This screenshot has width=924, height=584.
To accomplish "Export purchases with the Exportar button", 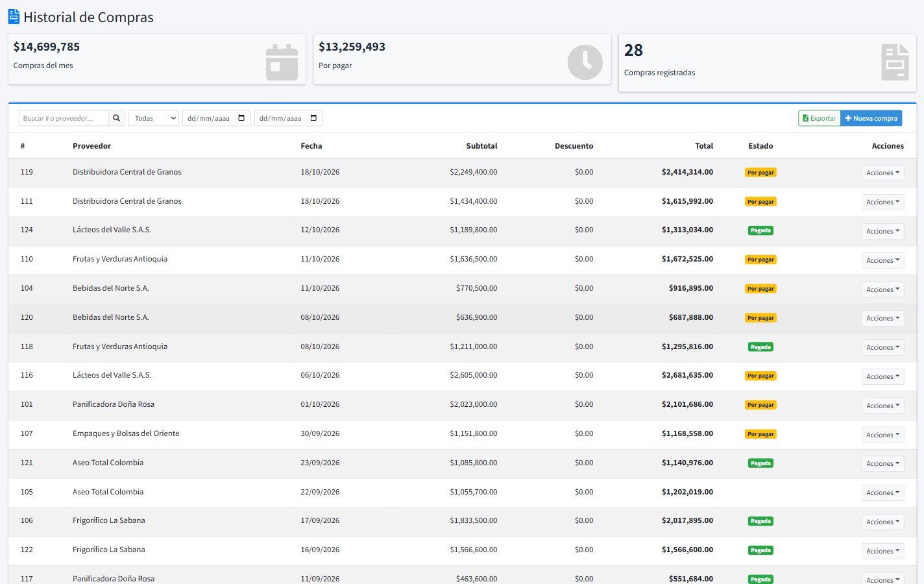I will coord(819,118).
